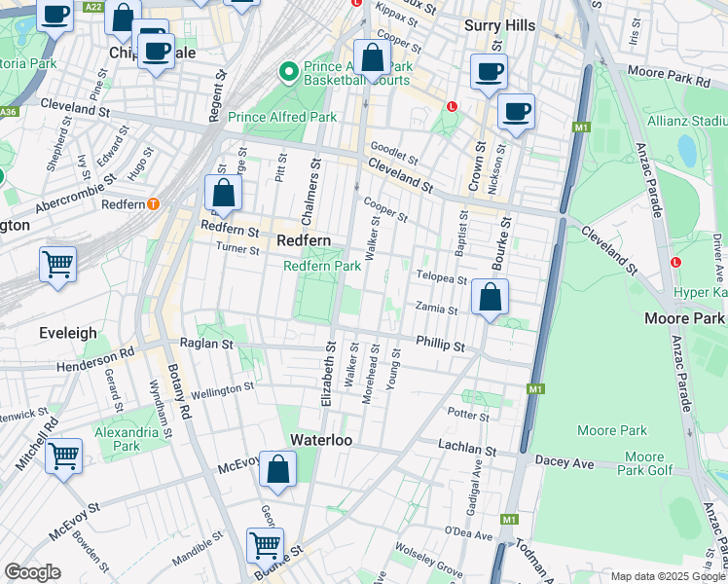
Task: Click the coffee shop marker over Chippendale label
Action: 155,51
